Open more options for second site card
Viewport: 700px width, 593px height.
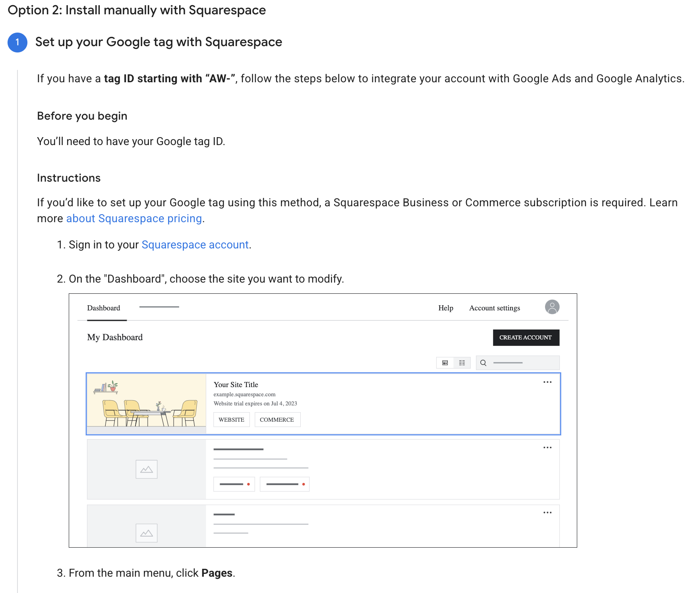[547, 448]
